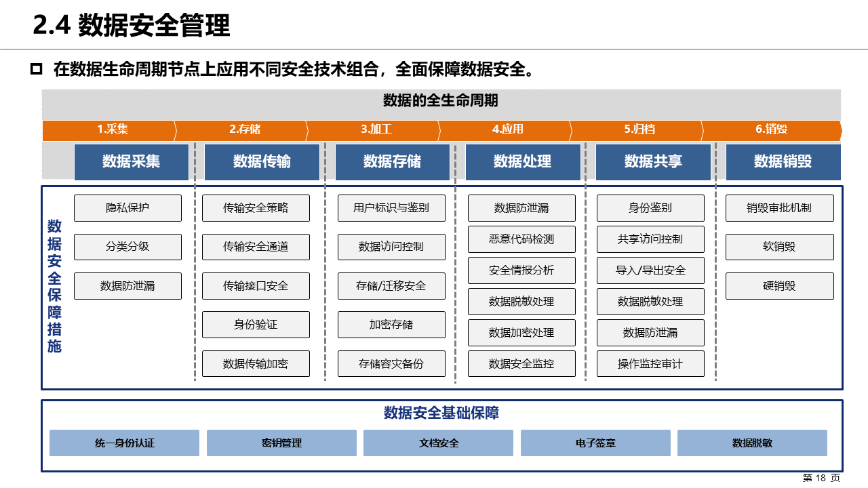This screenshot has width=868, height=488.
Task: Click the 数据销毁 column header
Action: click(783, 161)
